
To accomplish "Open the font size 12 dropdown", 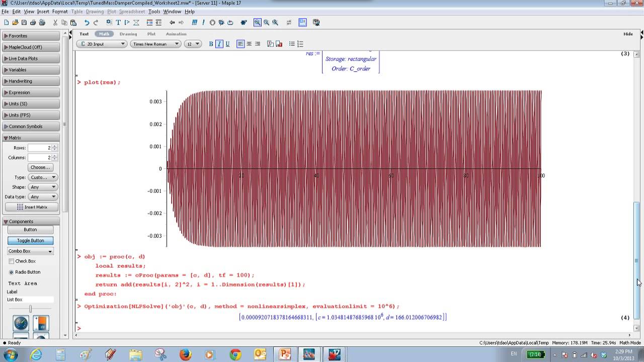I will [193, 44].
